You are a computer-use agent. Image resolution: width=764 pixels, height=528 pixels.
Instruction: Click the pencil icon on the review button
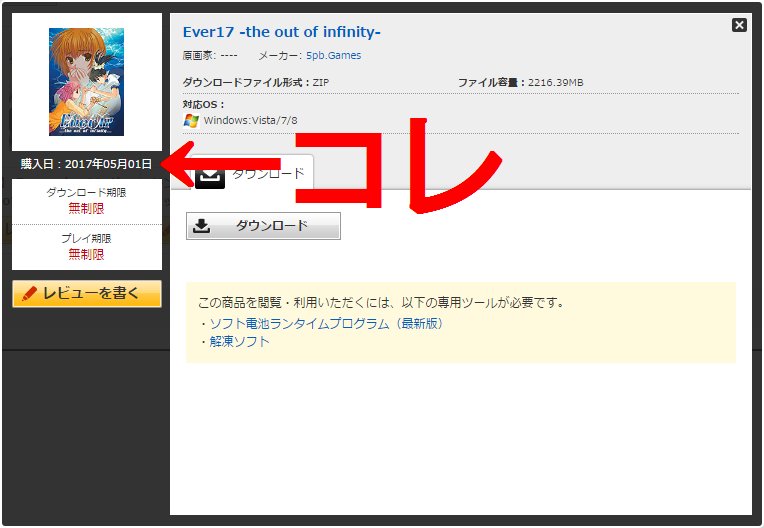point(29,293)
